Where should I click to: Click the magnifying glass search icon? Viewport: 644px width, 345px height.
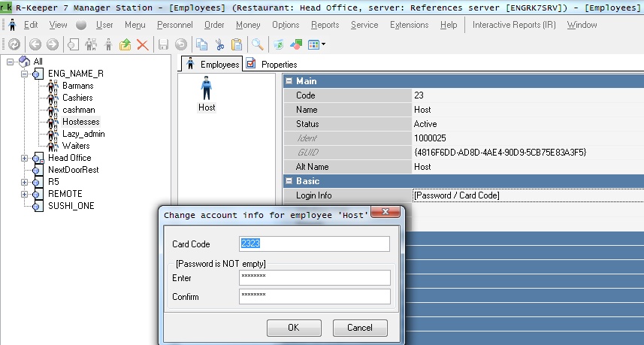pyautogui.click(x=258, y=44)
